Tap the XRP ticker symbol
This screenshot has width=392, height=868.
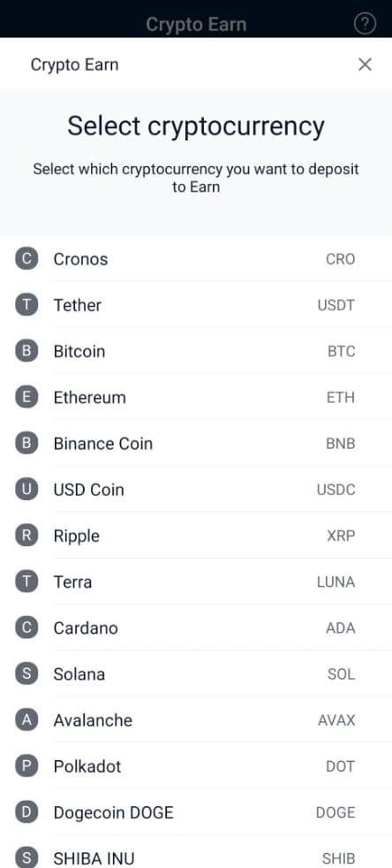coord(341,536)
